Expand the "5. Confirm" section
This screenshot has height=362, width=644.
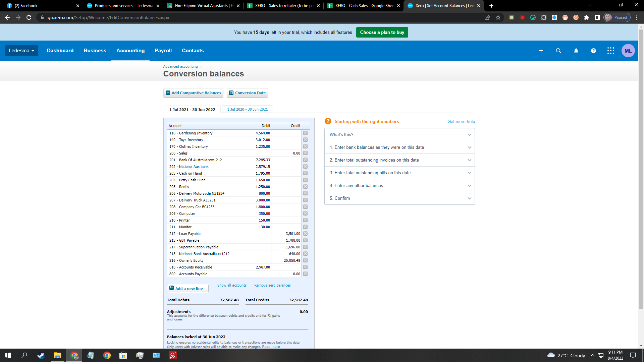pyautogui.click(x=399, y=198)
